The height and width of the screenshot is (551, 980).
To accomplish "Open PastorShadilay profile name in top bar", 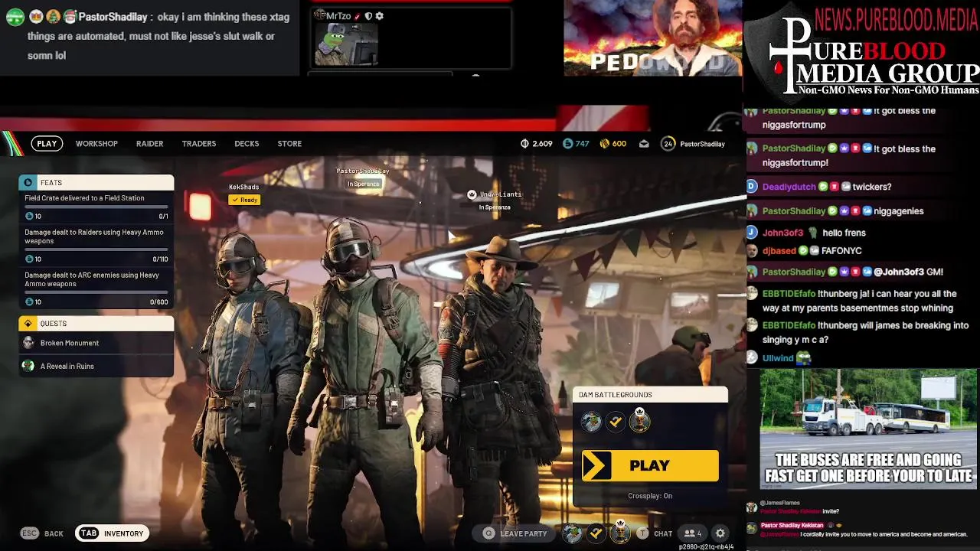I will pos(702,144).
